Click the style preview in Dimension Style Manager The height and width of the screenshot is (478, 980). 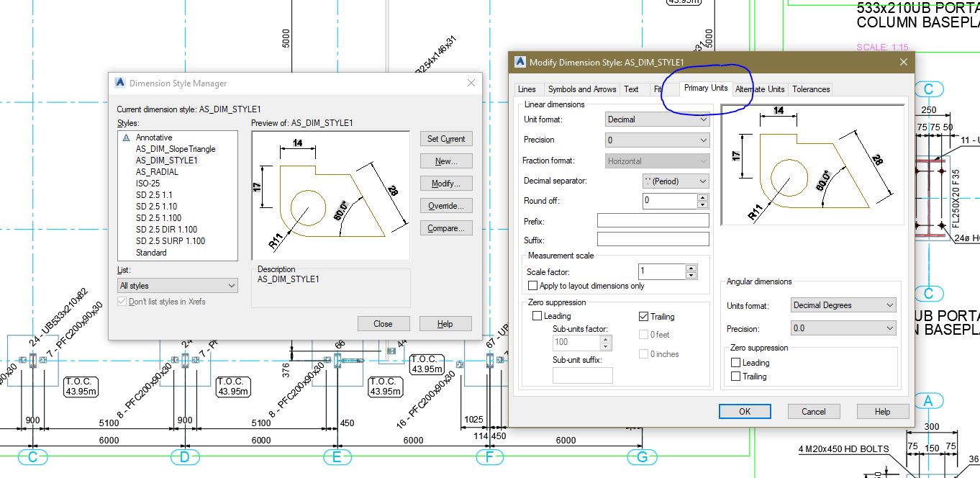(x=330, y=195)
